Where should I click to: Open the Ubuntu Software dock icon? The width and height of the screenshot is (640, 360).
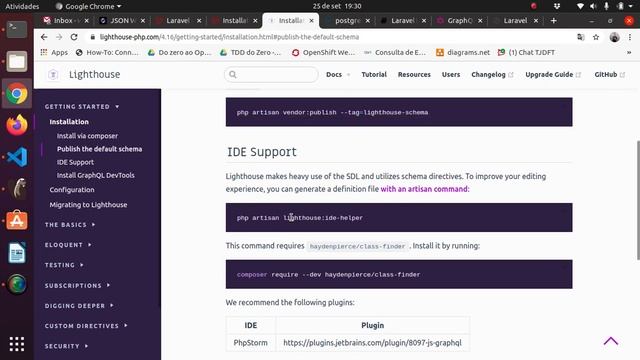click(17, 220)
